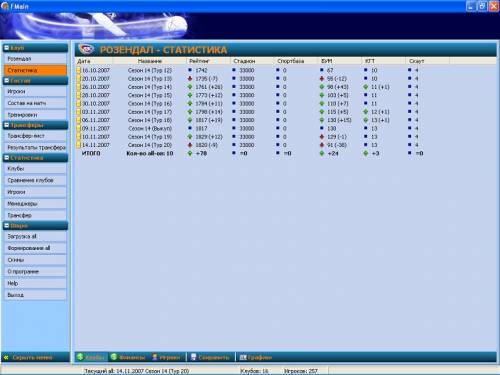
Task: Collapse the Общее sidebar section
Action: (6, 225)
